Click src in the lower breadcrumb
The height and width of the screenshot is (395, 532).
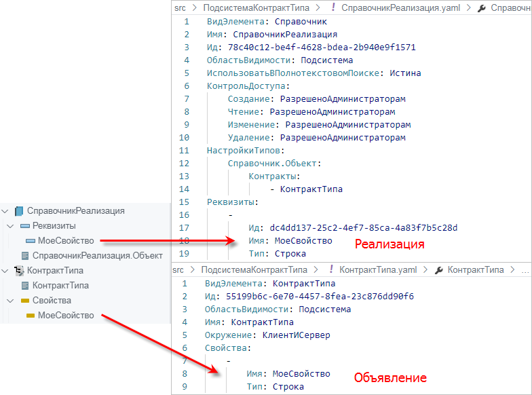[178, 270]
